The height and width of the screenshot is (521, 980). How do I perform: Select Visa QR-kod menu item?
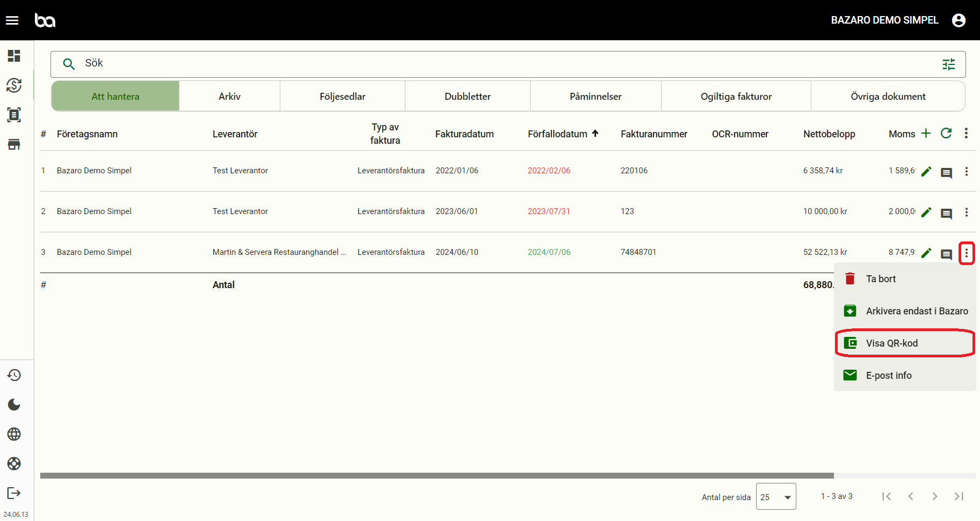[905, 343]
